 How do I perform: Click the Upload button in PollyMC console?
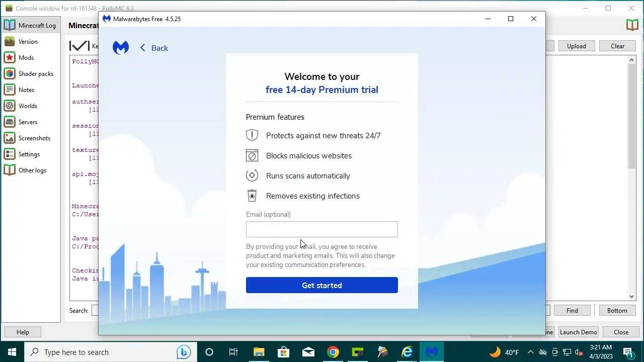pyautogui.click(x=576, y=46)
